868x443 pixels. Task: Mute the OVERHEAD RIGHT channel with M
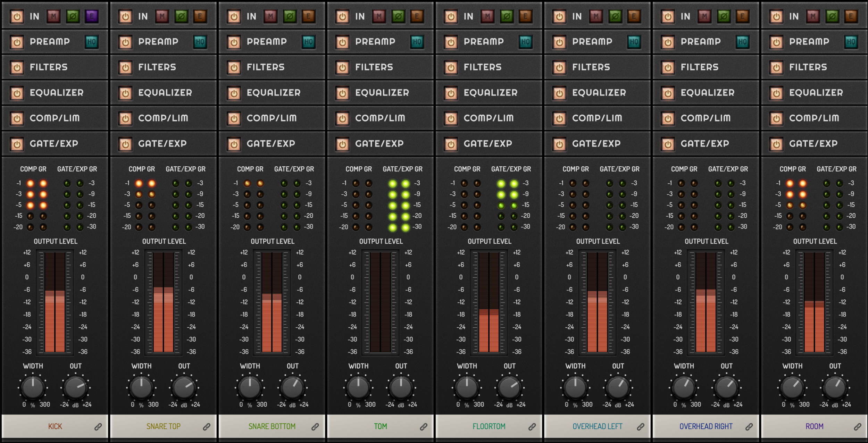point(704,16)
